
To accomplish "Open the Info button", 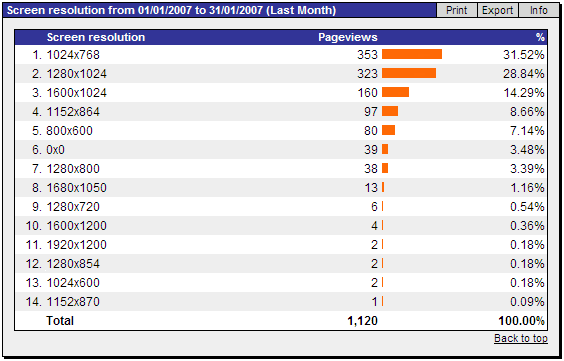I will coord(538,10).
